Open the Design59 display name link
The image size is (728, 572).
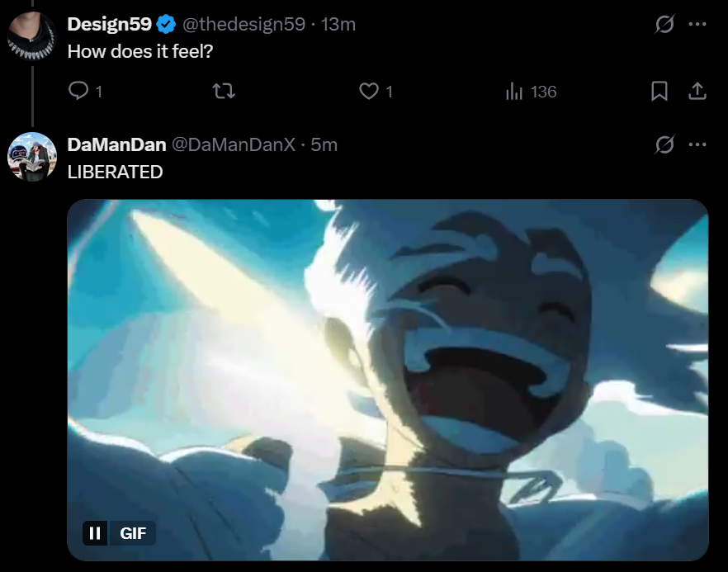pos(110,24)
